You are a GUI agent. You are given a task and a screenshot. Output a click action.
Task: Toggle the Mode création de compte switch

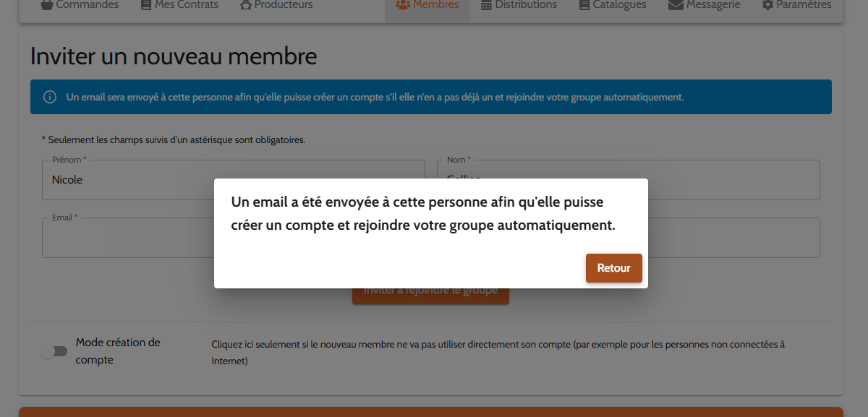pyautogui.click(x=54, y=351)
